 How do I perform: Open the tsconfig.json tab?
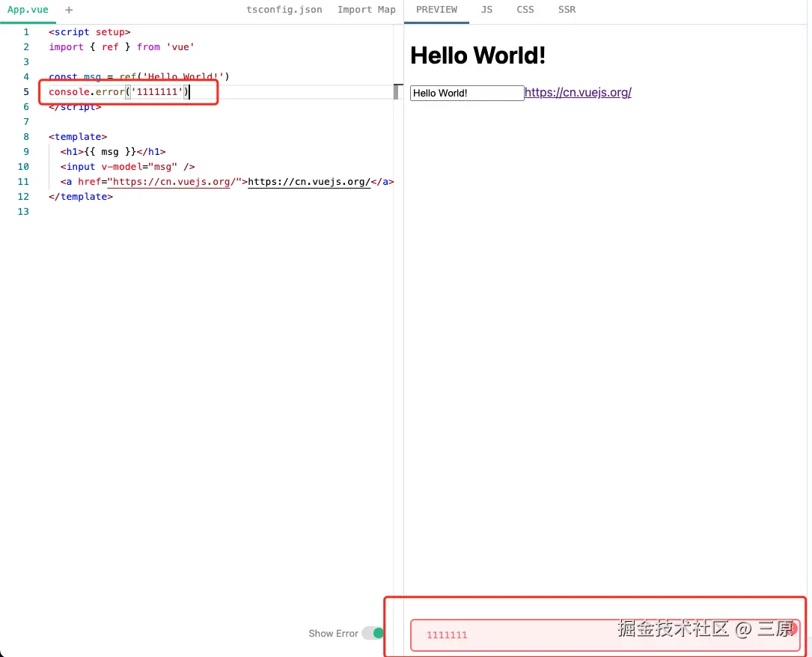pos(284,10)
